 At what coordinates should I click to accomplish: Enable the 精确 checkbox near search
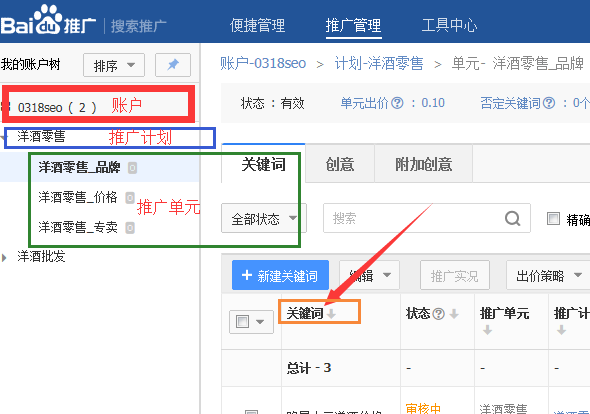(x=553, y=219)
